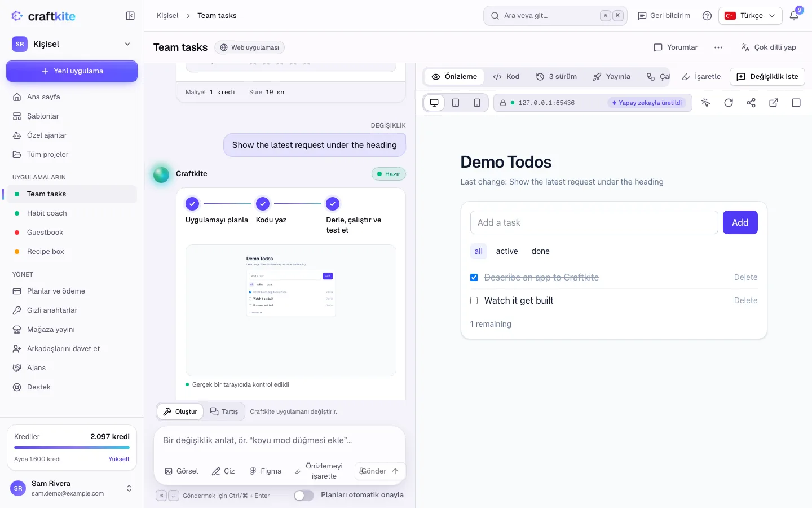Collapse the sidebar panel icon
This screenshot has height=508, width=812.
coord(130,16)
